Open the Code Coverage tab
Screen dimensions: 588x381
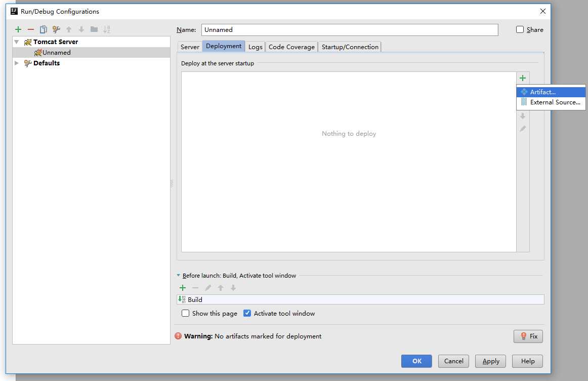292,47
